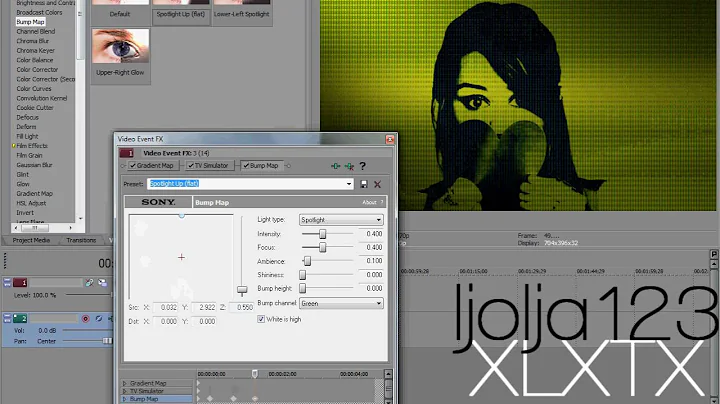Toggle Gradient Map effect checkbox
This screenshot has width=720, height=404.
pos(132,166)
